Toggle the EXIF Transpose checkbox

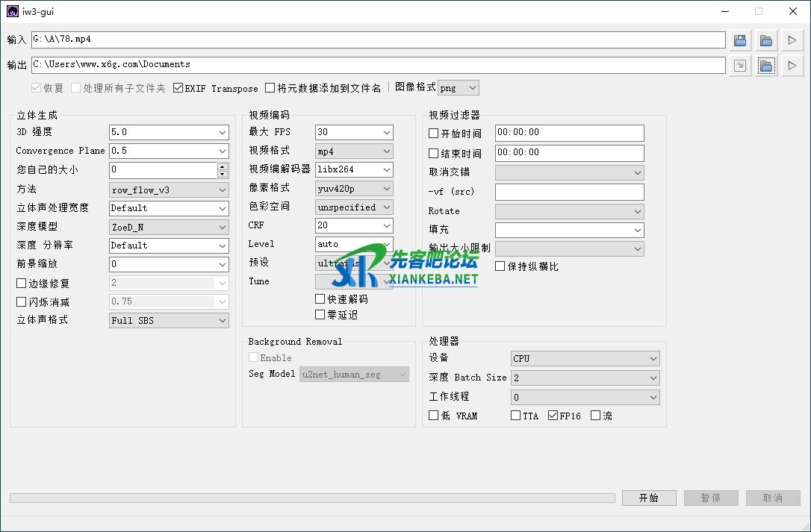coord(178,88)
